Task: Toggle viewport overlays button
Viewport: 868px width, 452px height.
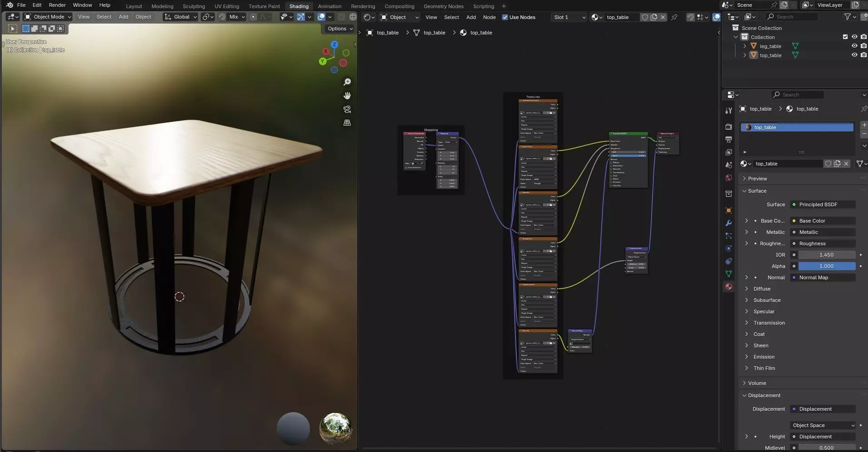Action: coord(321,17)
